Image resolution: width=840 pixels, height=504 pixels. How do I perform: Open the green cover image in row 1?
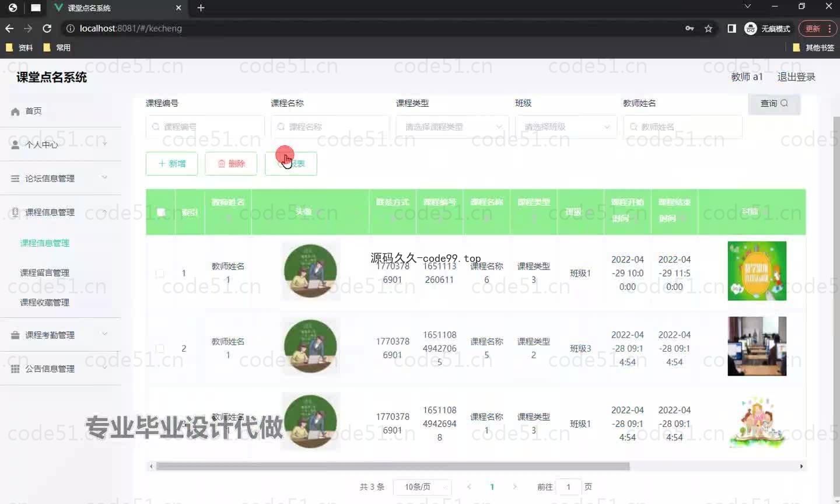(757, 271)
